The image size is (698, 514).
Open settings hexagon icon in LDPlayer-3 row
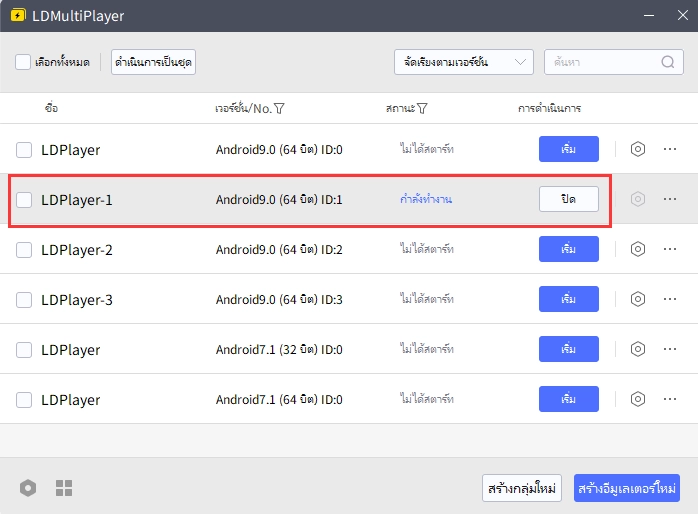coord(637,299)
